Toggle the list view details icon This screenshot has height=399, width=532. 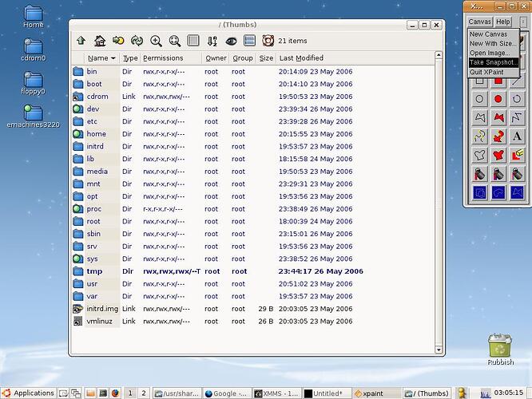pos(249,41)
